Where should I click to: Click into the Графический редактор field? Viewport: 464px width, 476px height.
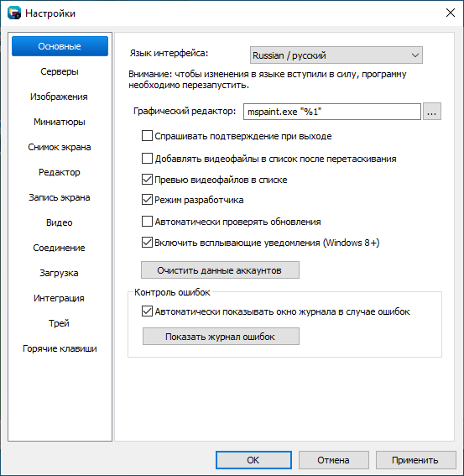[332, 112]
